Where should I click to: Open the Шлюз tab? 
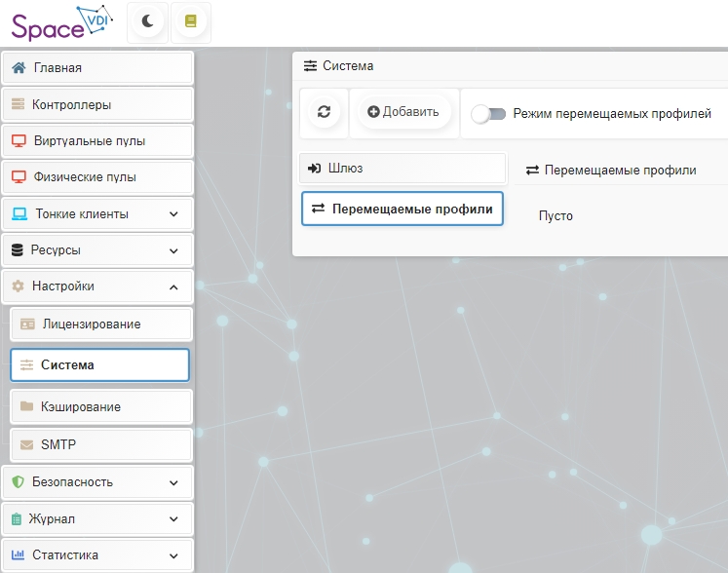click(402, 169)
